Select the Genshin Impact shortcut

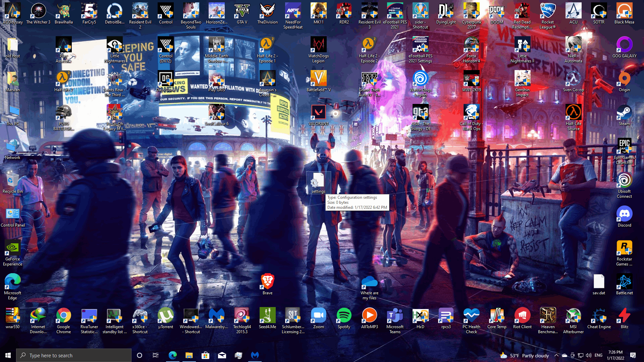522,84
